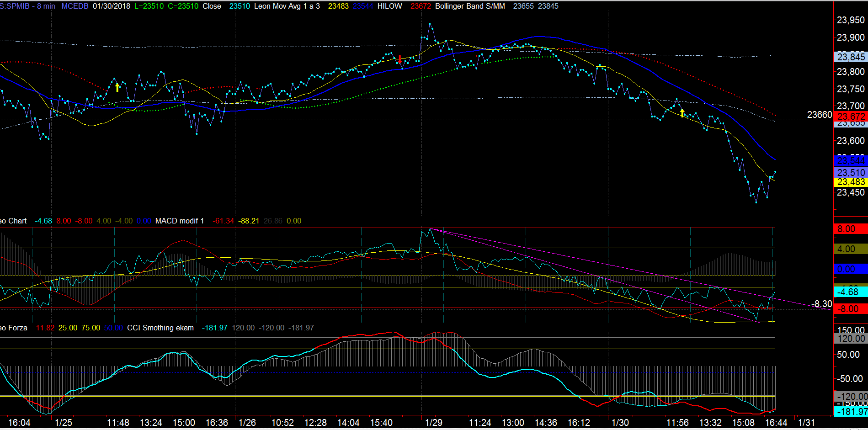Select the red 11.82 Forza value
Screen dimensions: 868x430
[45, 328]
